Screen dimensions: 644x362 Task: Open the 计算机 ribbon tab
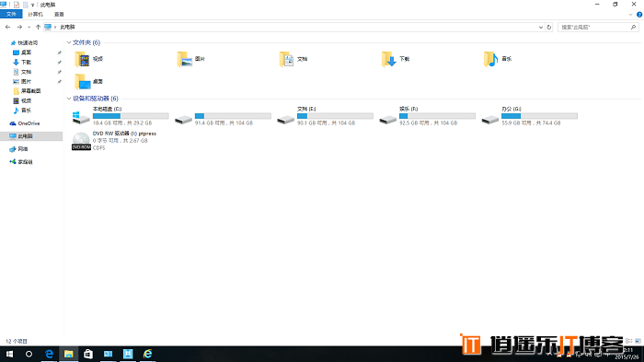pos(35,15)
